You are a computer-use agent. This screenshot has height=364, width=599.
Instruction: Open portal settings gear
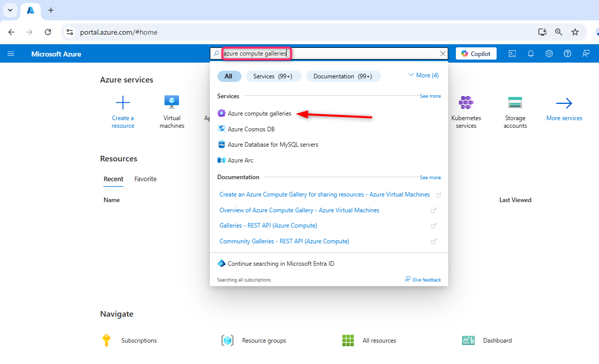point(549,54)
